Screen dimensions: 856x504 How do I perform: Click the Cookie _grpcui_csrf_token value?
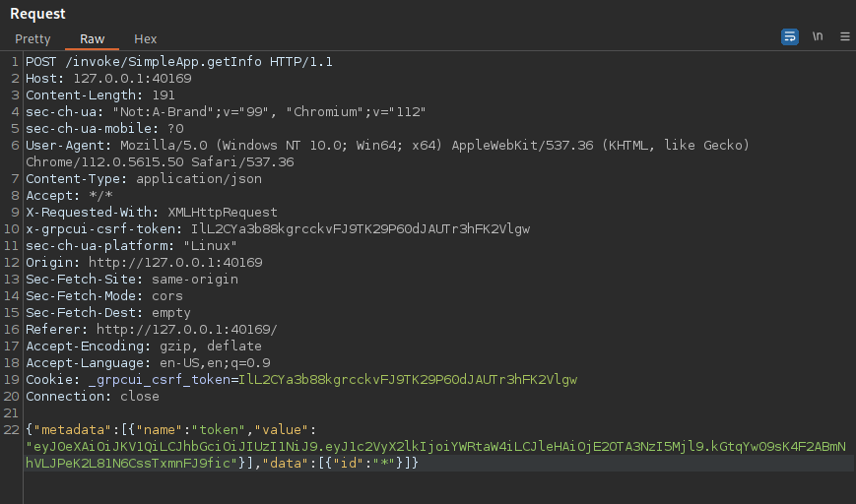tap(406, 380)
